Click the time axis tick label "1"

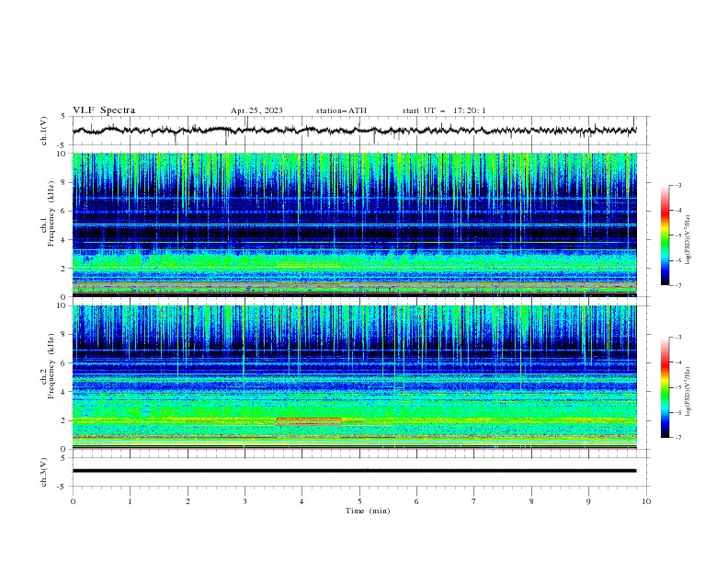pos(130,501)
